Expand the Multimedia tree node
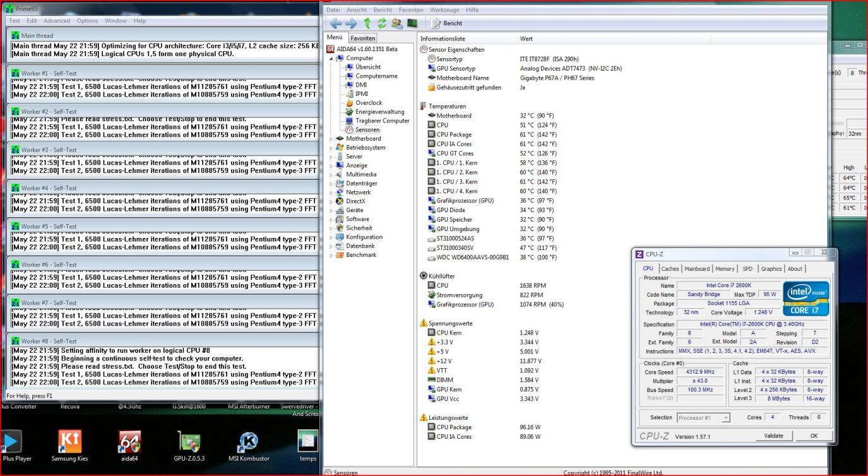This screenshot has height=476, width=868. pyautogui.click(x=331, y=174)
